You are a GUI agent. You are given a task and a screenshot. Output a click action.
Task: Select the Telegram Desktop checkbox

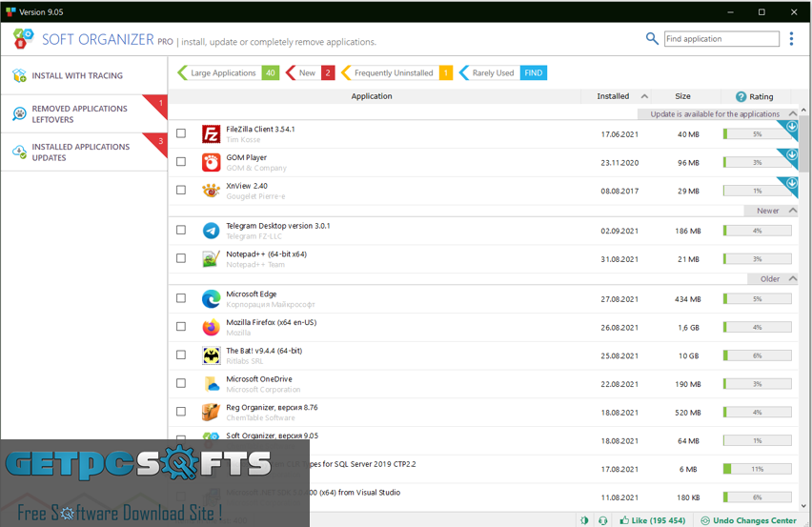coord(181,230)
